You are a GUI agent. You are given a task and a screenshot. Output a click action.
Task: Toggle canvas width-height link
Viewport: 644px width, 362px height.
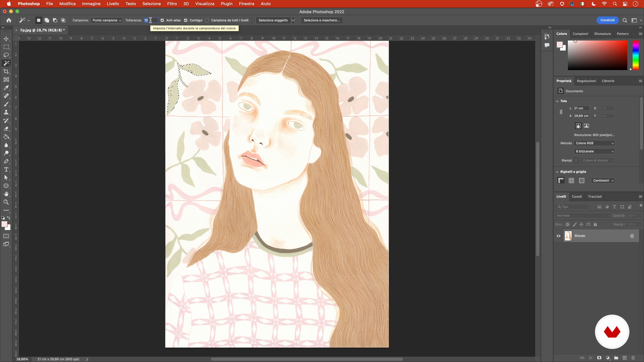pos(561,112)
